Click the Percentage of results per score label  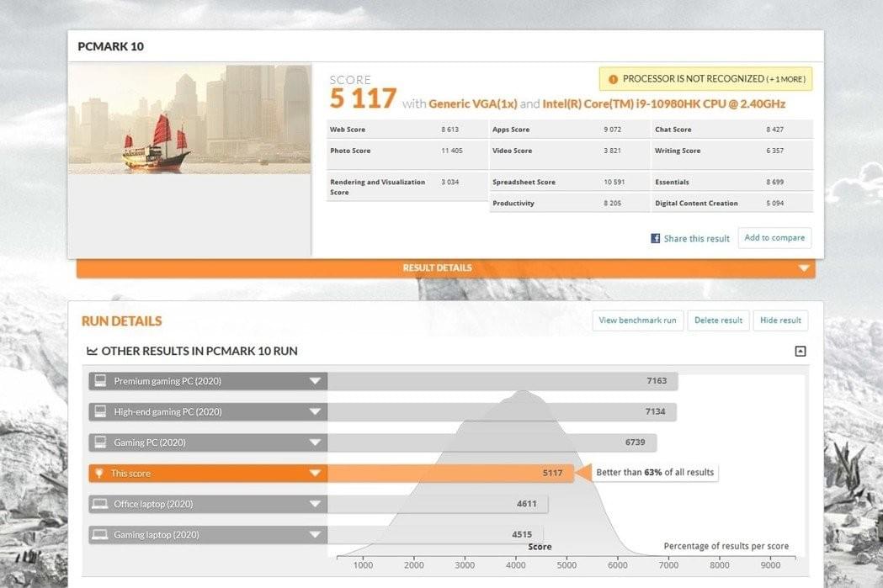point(726,546)
